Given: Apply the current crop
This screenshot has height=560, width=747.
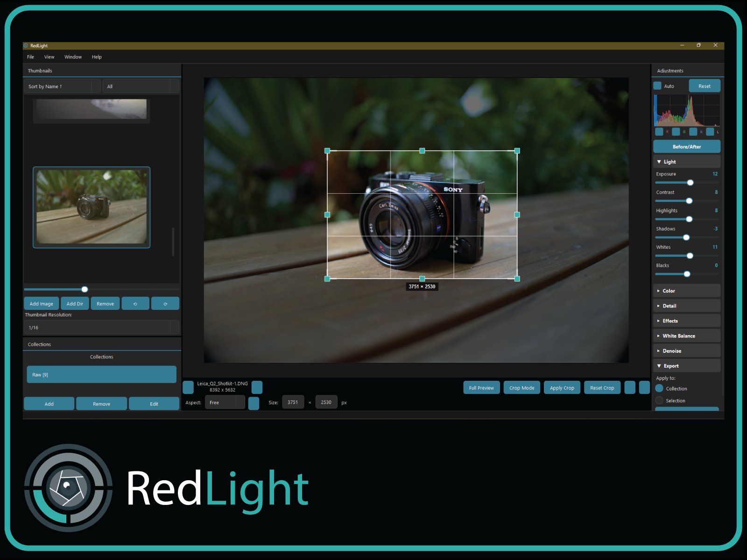Looking at the screenshot, I should (562, 387).
